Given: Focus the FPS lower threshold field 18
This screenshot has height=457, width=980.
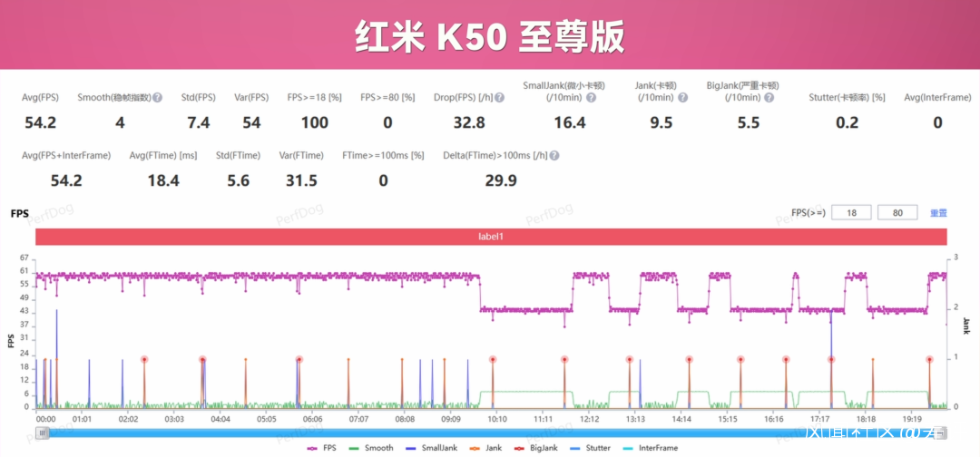Looking at the screenshot, I should coord(851,213).
